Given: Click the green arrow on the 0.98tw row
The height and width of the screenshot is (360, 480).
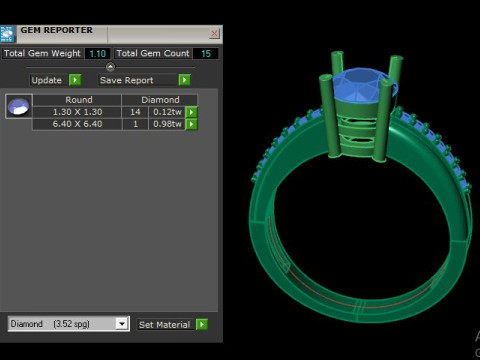Looking at the screenshot, I should point(191,124).
